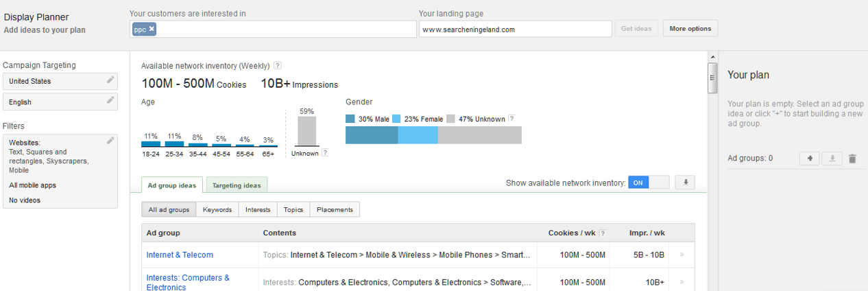Edit the Websites filter settings
868x291 pixels.
(x=110, y=141)
